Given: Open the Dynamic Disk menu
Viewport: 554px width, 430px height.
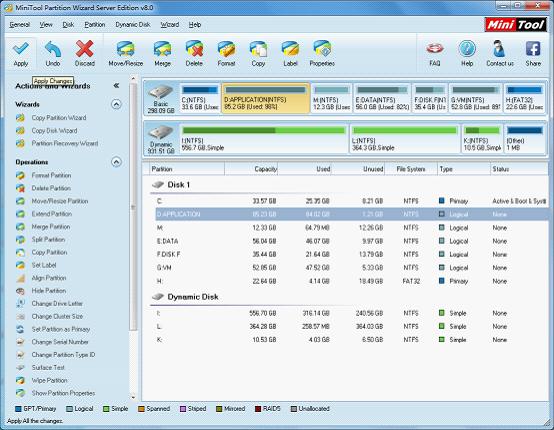Looking at the screenshot, I should coord(133,24).
